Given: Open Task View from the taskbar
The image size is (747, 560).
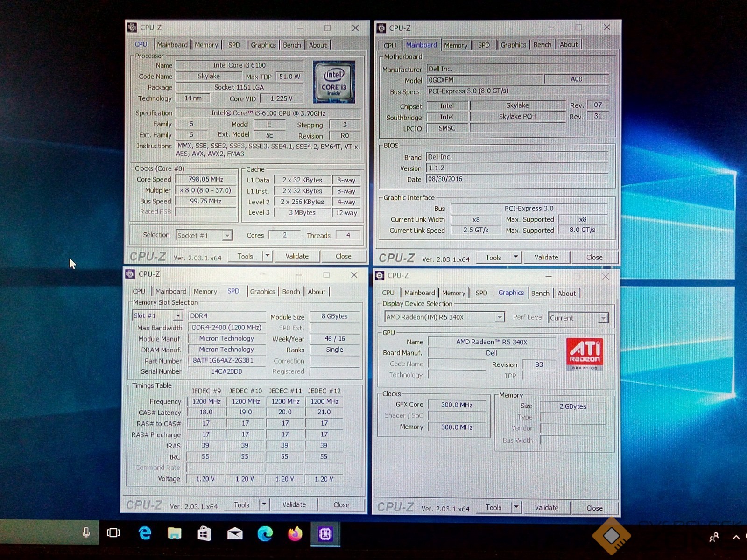Looking at the screenshot, I should tap(113, 533).
